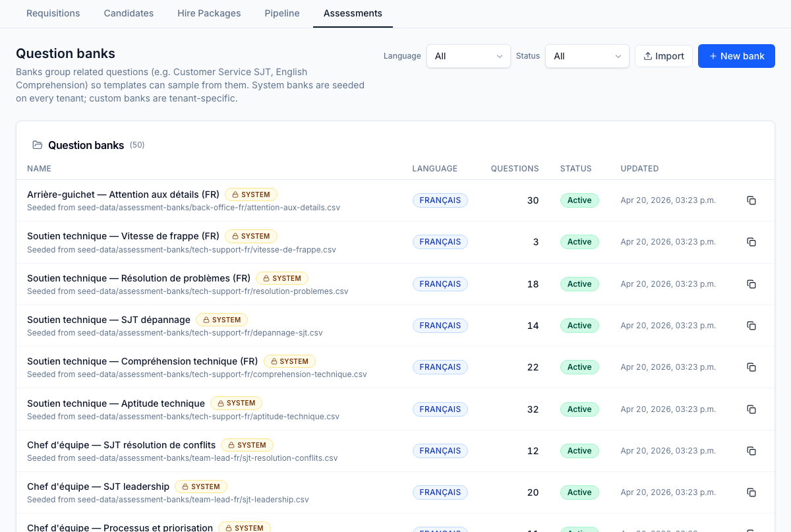Open Soutien technique — SJT dépannage bank
The width and height of the screenshot is (791, 532).
[x=109, y=320]
